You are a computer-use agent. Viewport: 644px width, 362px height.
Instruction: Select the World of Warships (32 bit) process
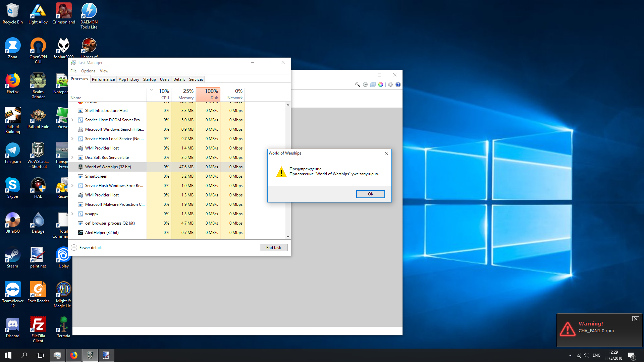[157, 167]
